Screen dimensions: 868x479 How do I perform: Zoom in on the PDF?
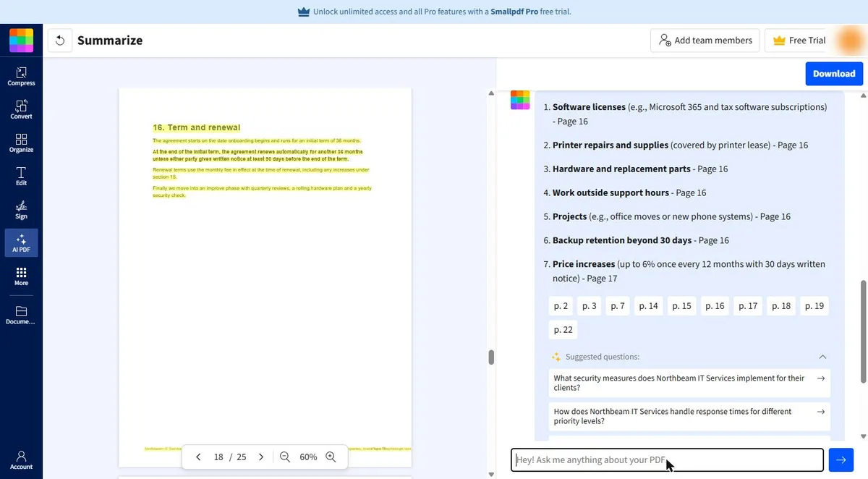click(331, 457)
